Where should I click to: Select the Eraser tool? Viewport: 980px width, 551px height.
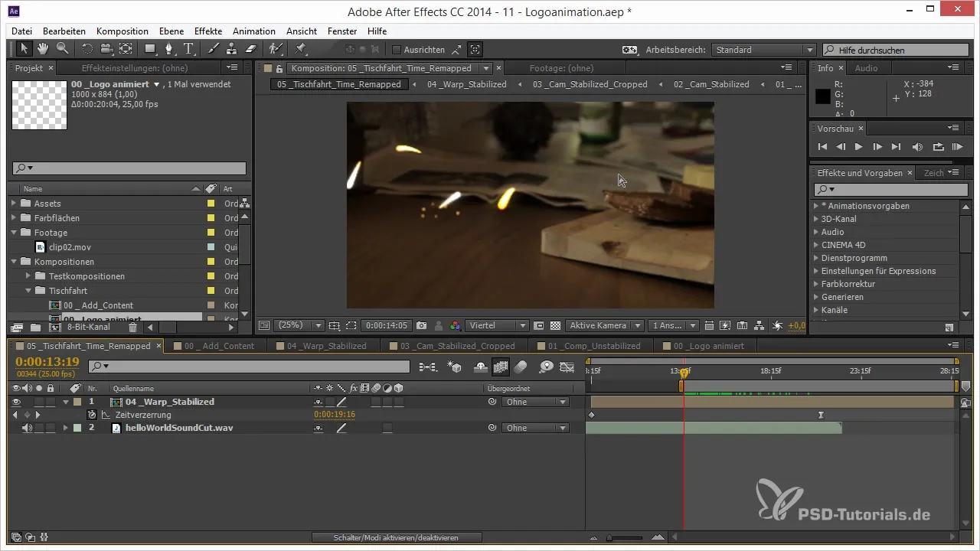tap(252, 49)
